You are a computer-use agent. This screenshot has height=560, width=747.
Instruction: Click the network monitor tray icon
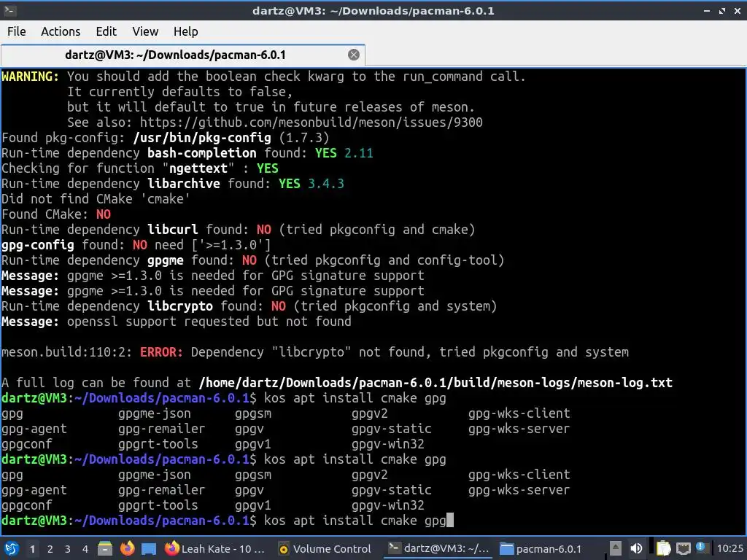(x=683, y=549)
